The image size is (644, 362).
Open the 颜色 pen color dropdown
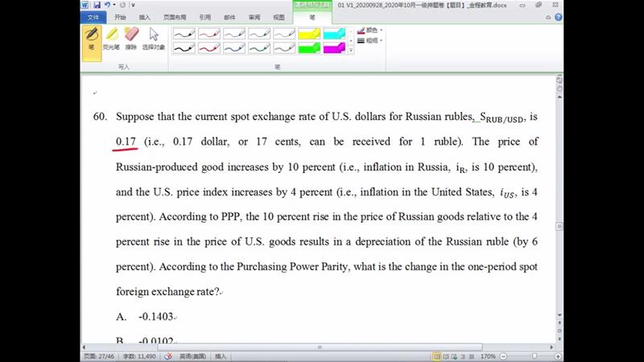pos(372,30)
